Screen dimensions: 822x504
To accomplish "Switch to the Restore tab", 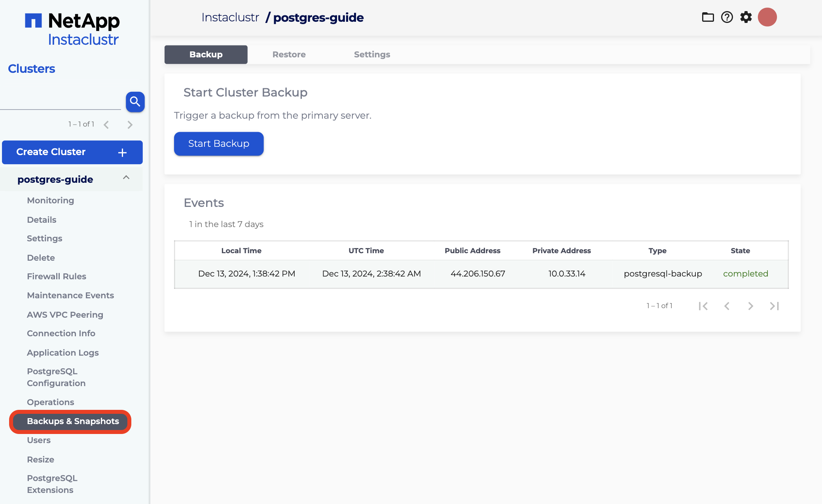I will (289, 55).
